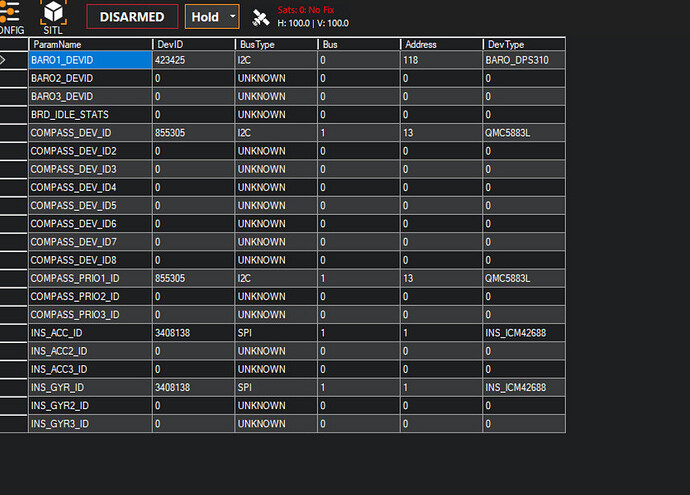Toggle the DISARMED arm state button
Screen dimensions: 690x495
pos(132,17)
